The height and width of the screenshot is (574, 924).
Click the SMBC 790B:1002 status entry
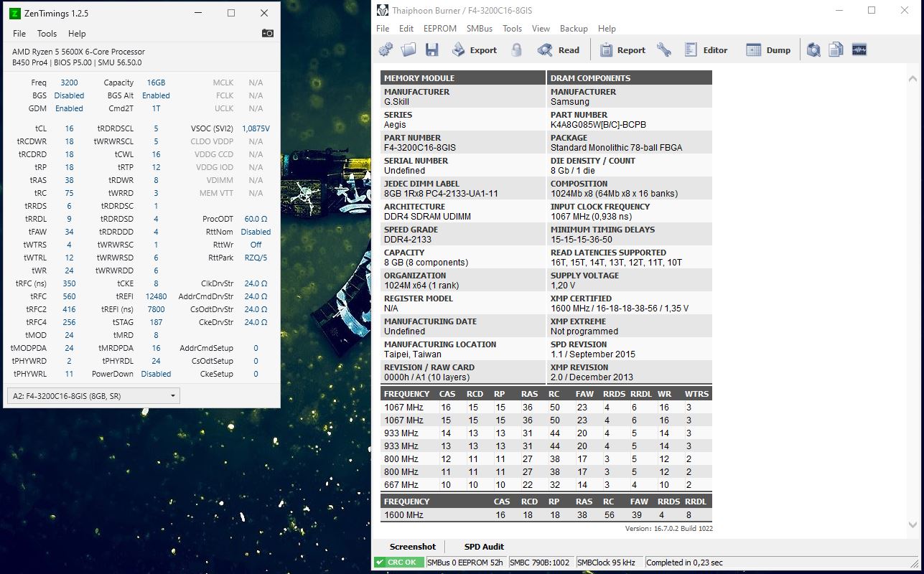coord(540,563)
